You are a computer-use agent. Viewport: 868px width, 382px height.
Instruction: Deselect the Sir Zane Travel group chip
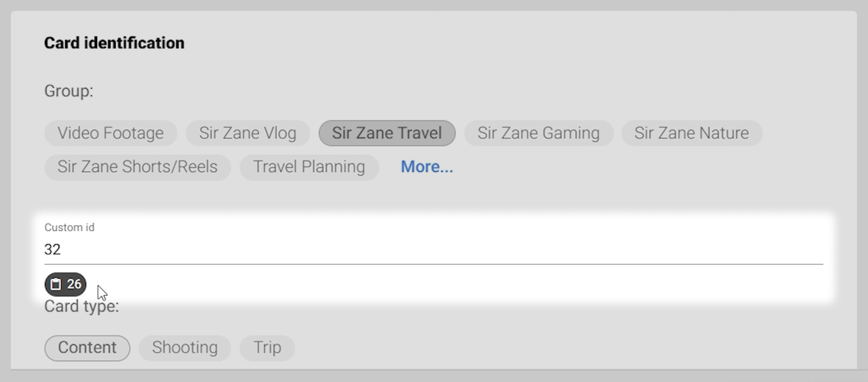[387, 133]
